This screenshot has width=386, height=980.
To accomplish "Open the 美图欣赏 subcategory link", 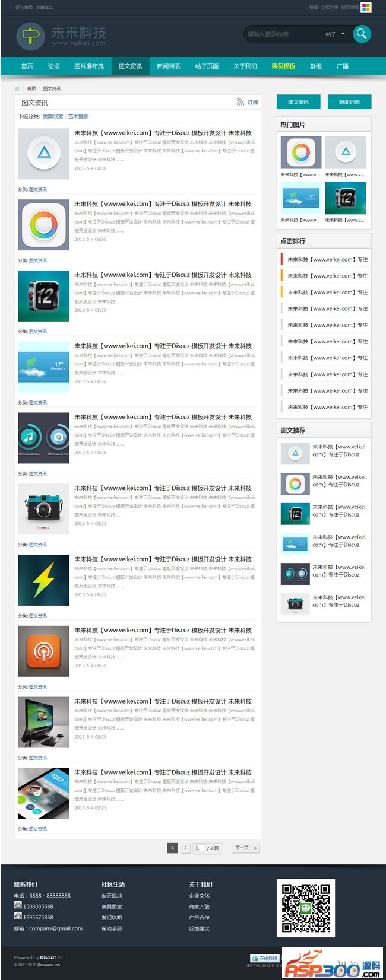I will (53, 116).
